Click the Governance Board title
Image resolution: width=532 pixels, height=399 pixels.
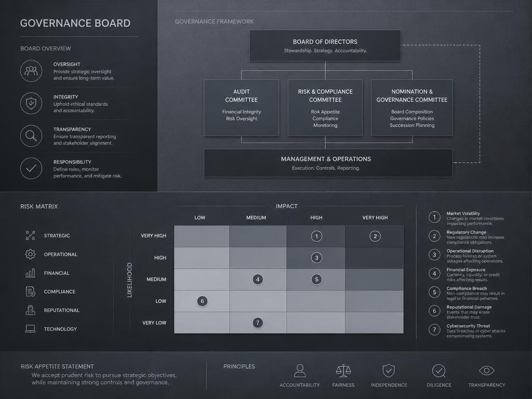point(75,23)
